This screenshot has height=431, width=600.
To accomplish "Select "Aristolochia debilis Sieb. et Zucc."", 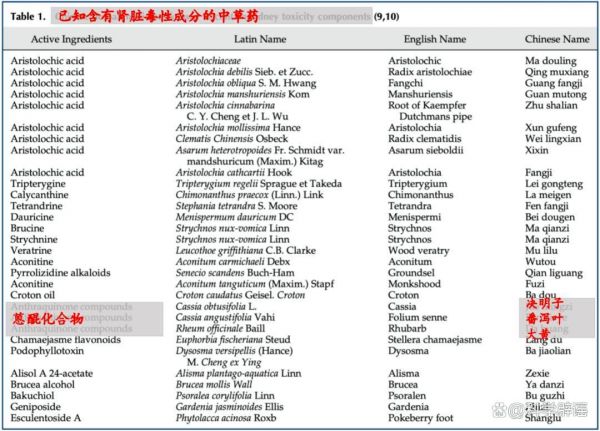I will (244, 72).
